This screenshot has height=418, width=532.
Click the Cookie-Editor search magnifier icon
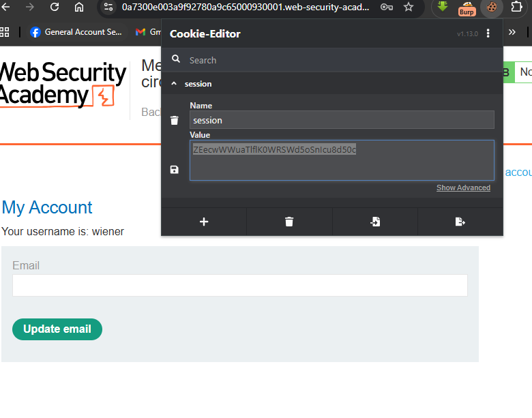pyautogui.click(x=176, y=59)
